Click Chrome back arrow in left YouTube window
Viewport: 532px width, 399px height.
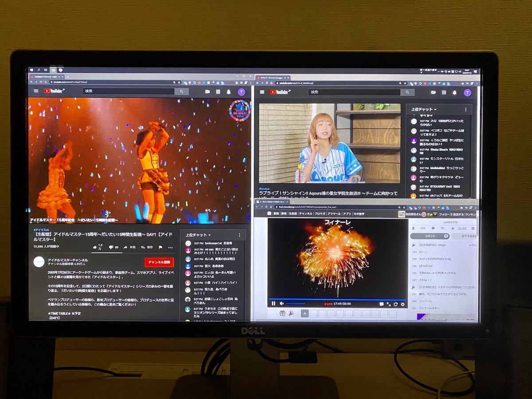pos(32,82)
